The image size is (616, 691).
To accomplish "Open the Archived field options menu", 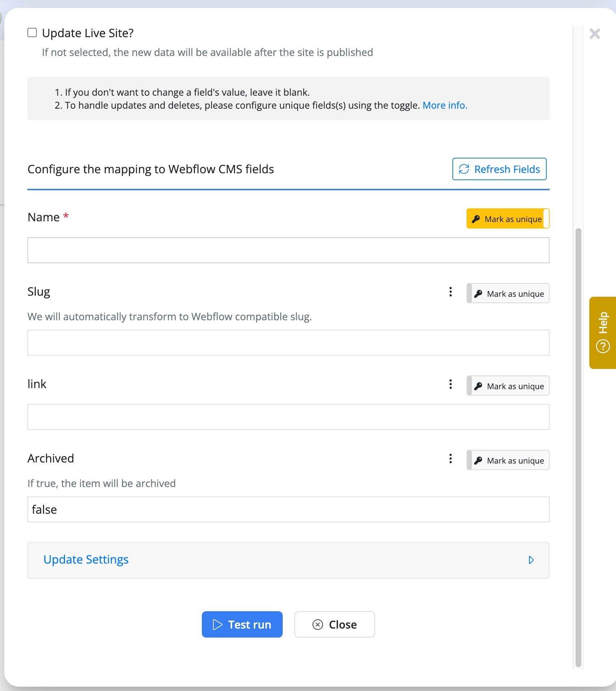I will (450, 459).
